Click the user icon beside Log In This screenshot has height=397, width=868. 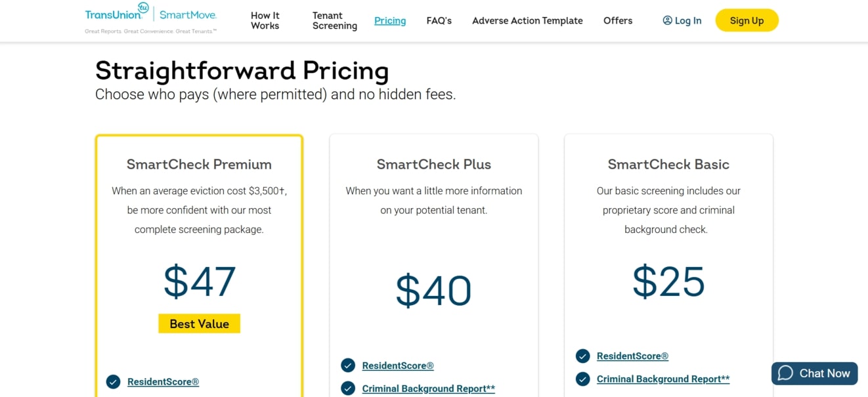(x=667, y=20)
